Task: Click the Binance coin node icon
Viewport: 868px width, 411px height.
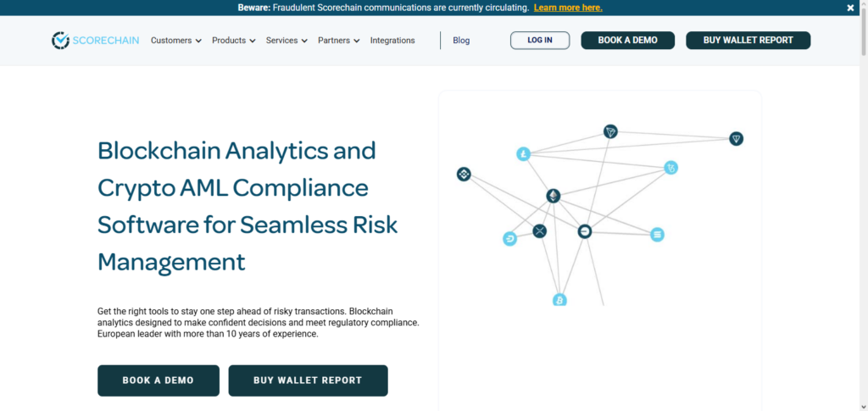Action: pos(464,175)
